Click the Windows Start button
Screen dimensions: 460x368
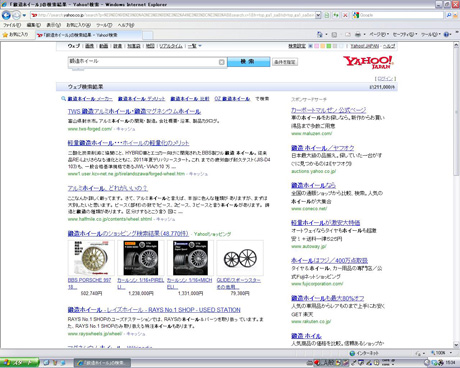click(x=19, y=363)
